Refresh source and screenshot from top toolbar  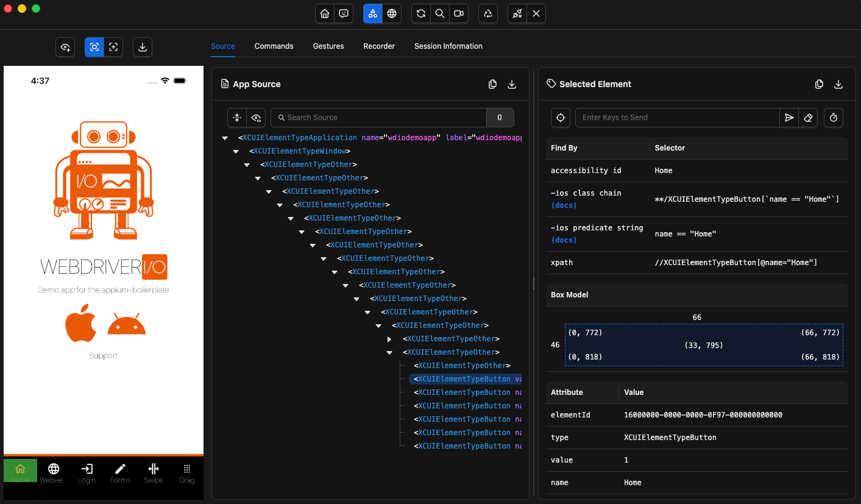click(420, 13)
